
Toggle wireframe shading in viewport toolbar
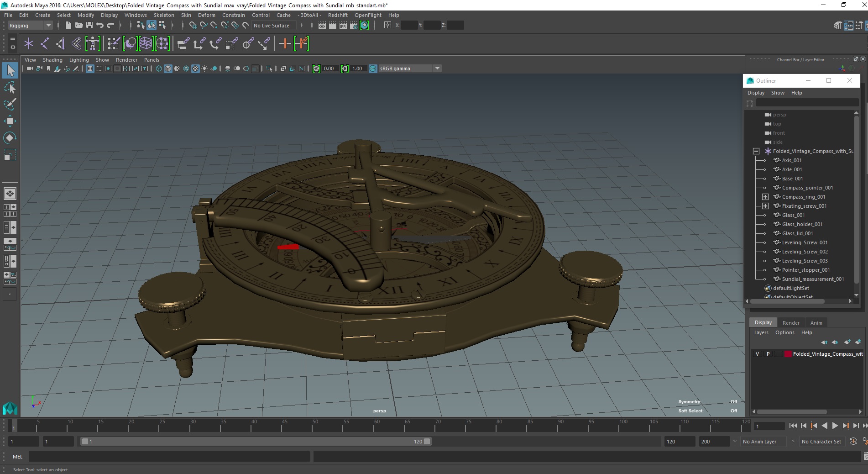(159, 68)
